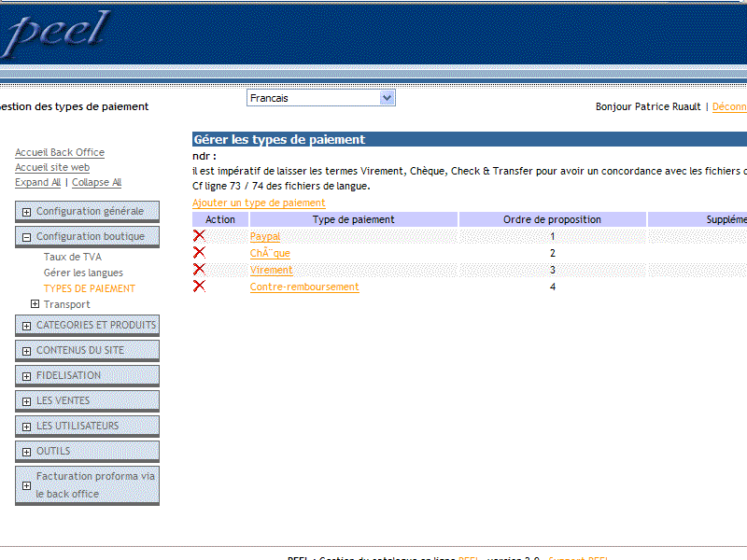The height and width of the screenshot is (560, 747).
Task: Expand CONTENUS DU SITE section
Action: (27, 351)
